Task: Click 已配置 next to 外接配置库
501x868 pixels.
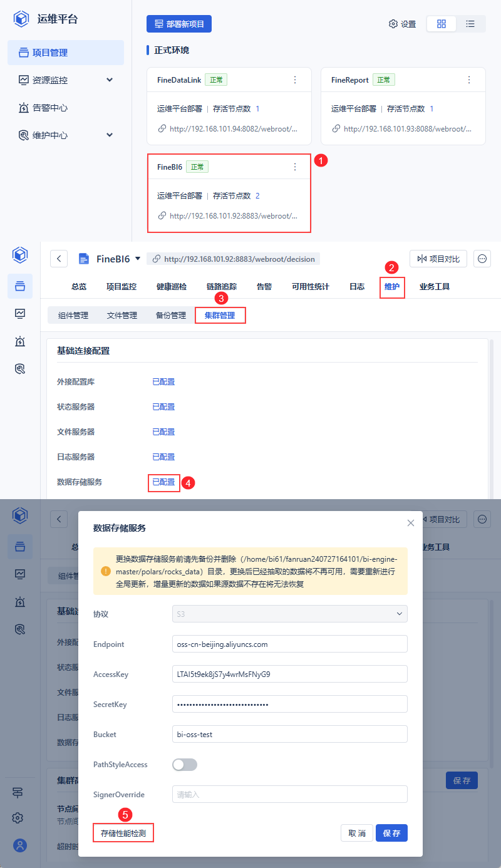Action: coord(163,382)
